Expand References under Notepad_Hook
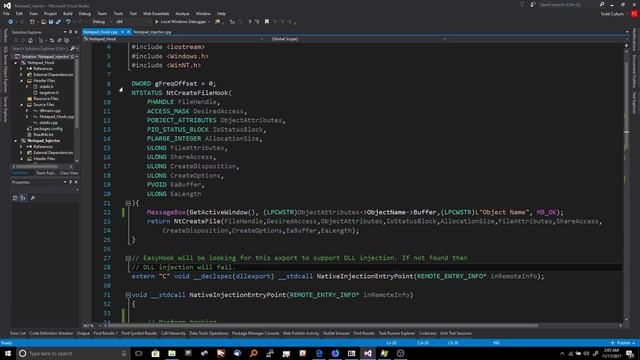 click(x=21, y=69)
